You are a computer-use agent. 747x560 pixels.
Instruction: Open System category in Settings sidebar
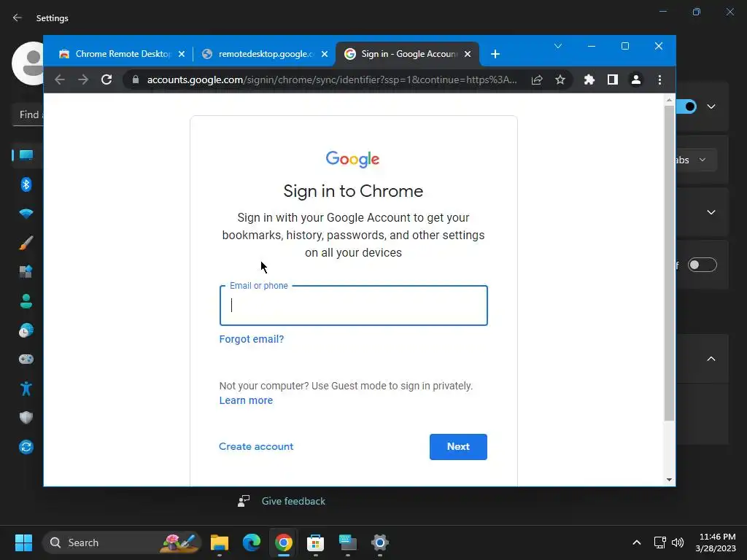pos(26,155)
